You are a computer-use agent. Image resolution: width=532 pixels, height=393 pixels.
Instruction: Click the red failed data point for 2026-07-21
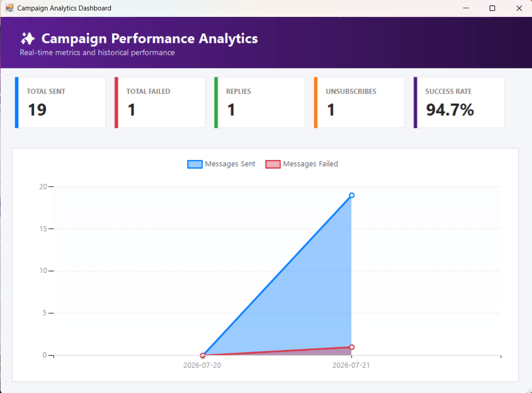[351, 347]
